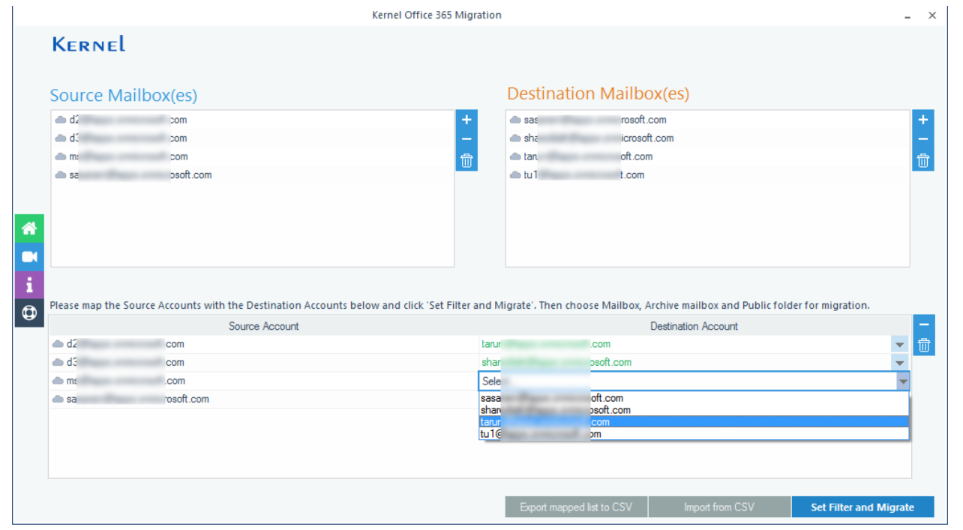Select source mailbox starting with sa

[x=252, y=175]
